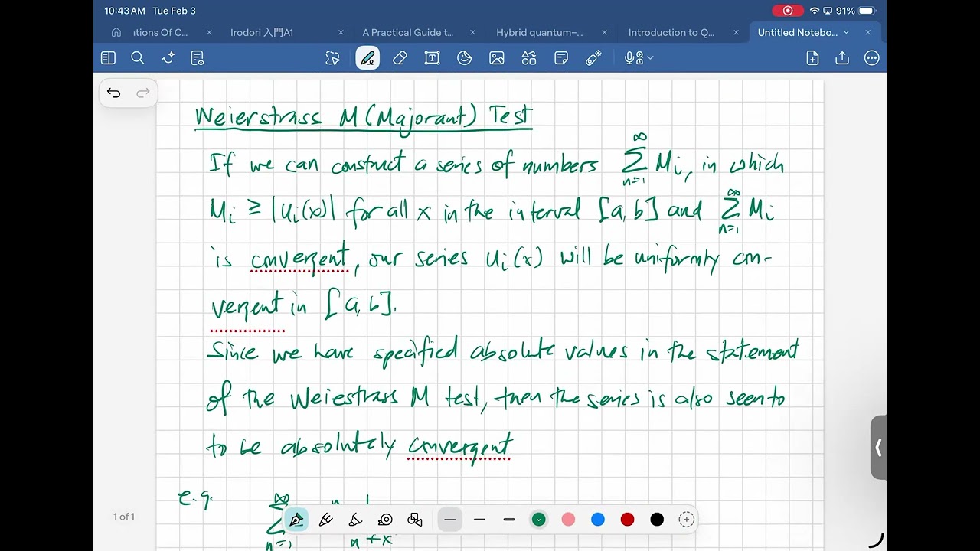This screenshot has width=980, height=551.
Task: Open the search magnifier tool
Action: pos(138,58)
